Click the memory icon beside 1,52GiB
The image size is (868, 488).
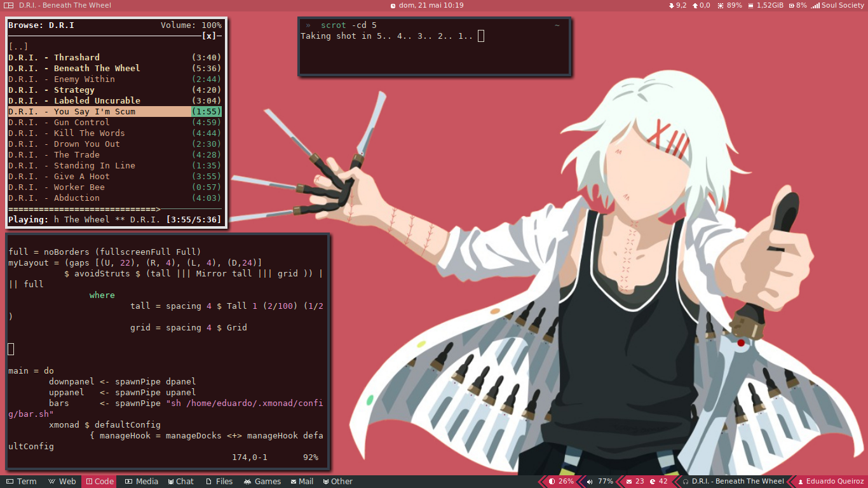pyautogui.click(x=751, y=5)
